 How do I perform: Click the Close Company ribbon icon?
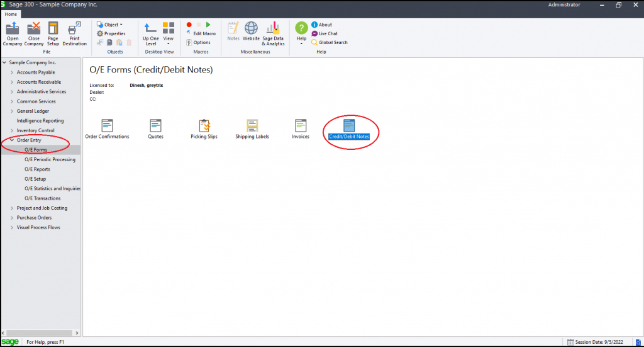click(x=34, y=28)
